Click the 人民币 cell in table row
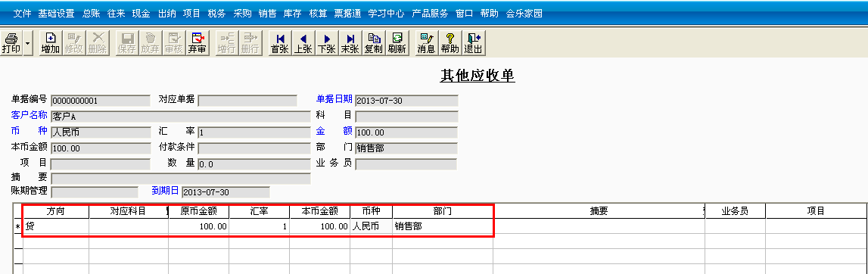The image size is (868, 274). 372,226
